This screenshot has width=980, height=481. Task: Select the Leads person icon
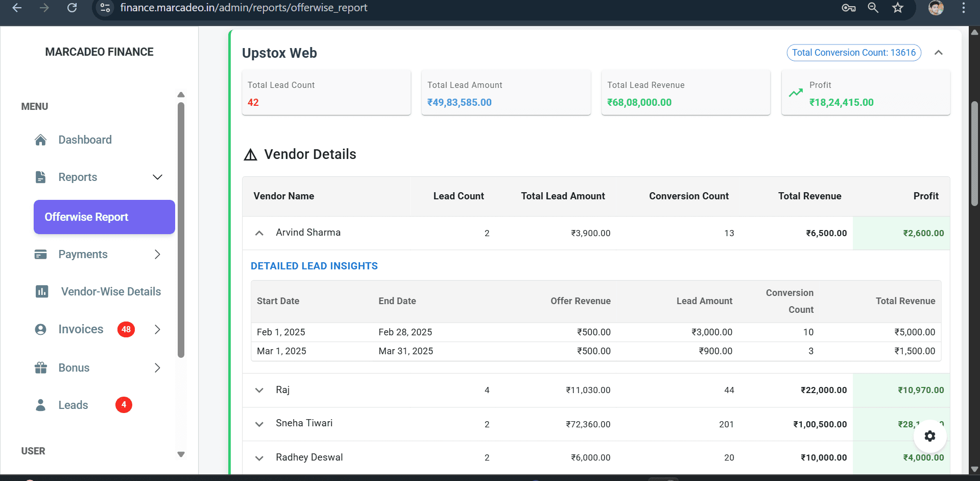click(41, 405)
